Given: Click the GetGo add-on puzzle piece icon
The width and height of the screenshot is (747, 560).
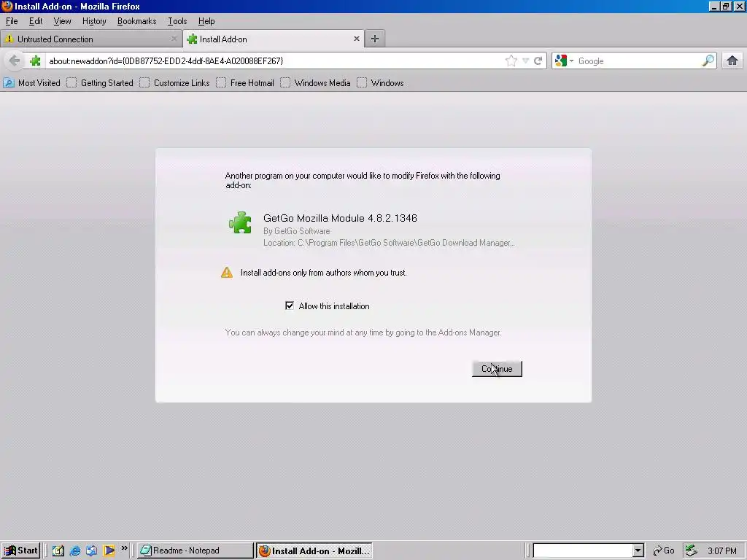Looking at the screenshot, I should 240,222.
